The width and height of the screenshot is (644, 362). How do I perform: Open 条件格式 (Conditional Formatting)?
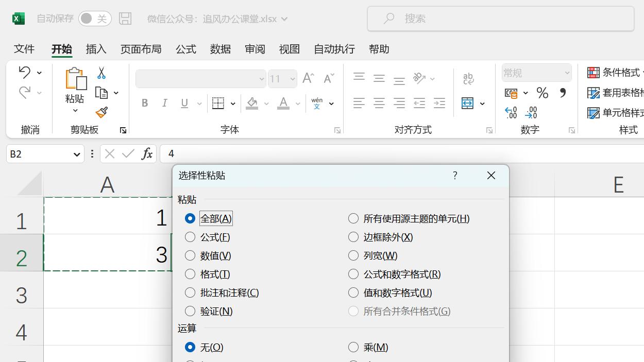click(620, 72)
